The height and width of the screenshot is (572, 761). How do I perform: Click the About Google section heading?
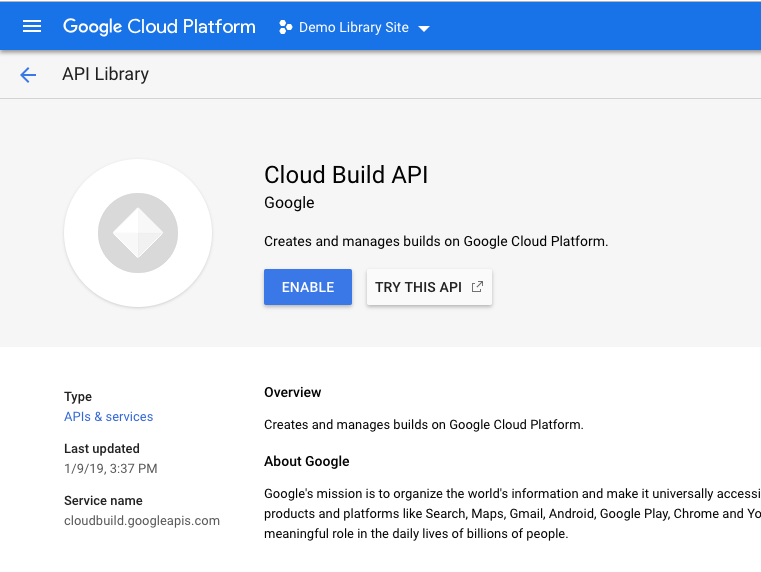point(306,461)
